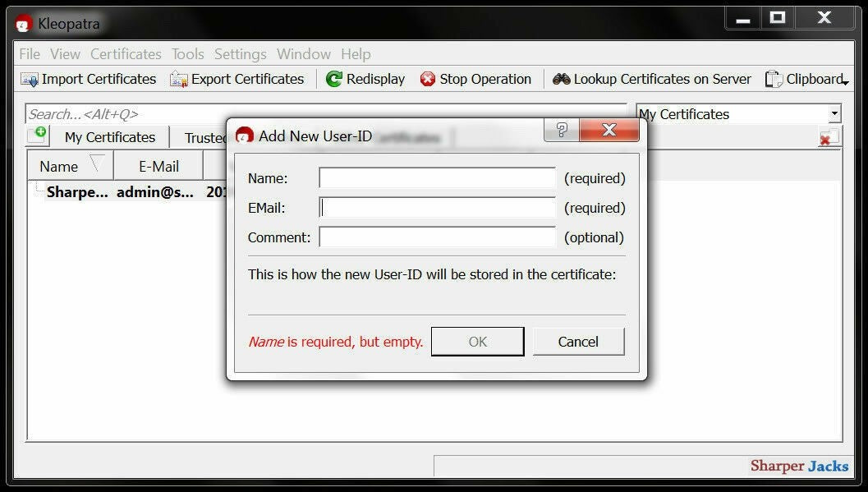The height and width of the screenshot is (492, 868).
Task: Open the Settings menu
Action: click(x=240, y=53)
